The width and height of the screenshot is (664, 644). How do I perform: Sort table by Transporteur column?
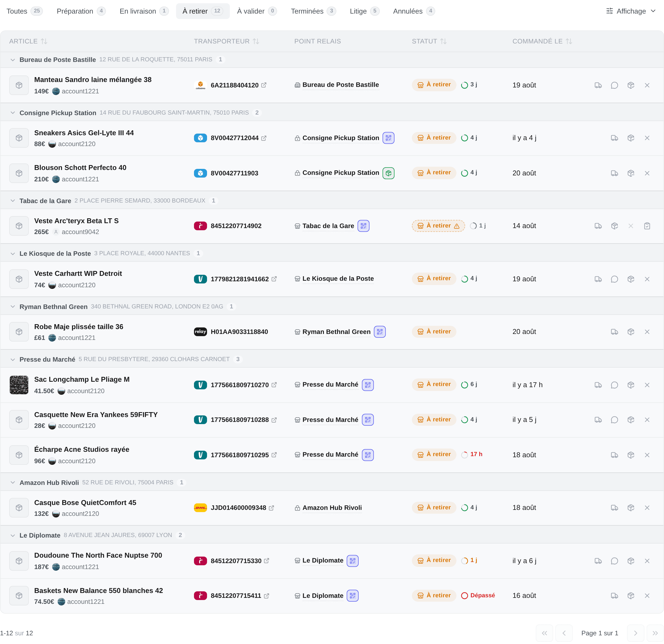coord(226,41)
